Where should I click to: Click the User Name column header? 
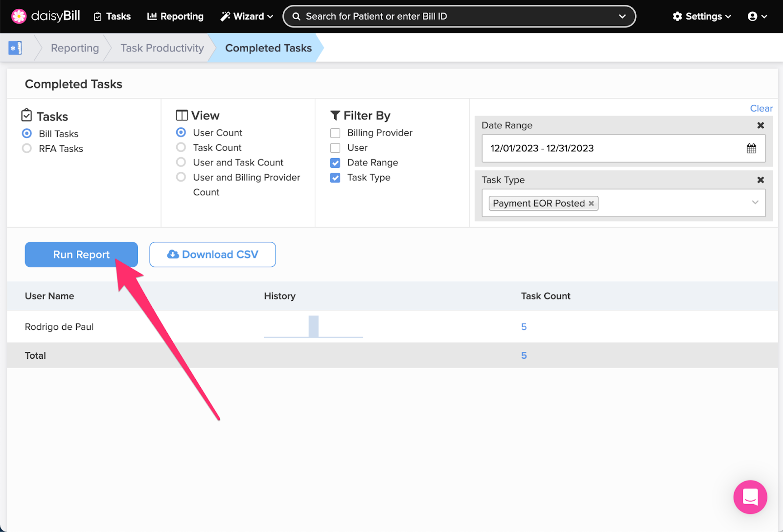pyautogui.click(x=49, y=296)
